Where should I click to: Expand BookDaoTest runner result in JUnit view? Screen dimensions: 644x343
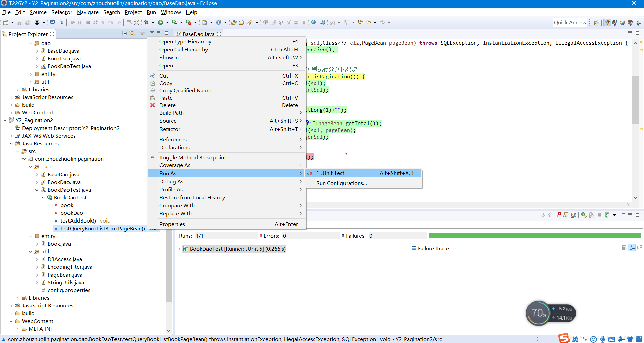pyautogui.click(x=179, y=249)
